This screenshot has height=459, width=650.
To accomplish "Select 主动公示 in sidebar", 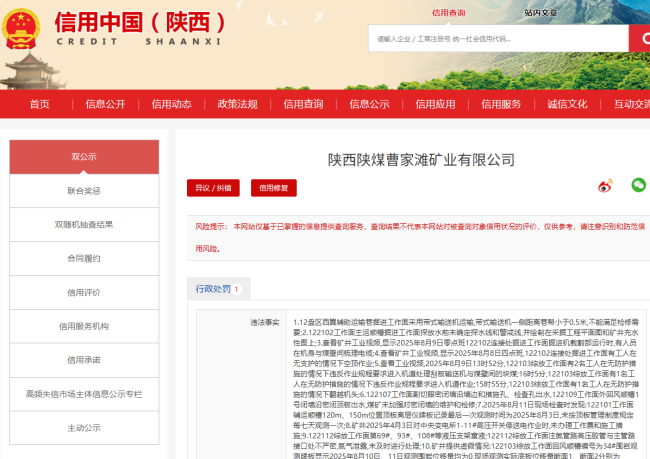I will click(x=84, y=428).
